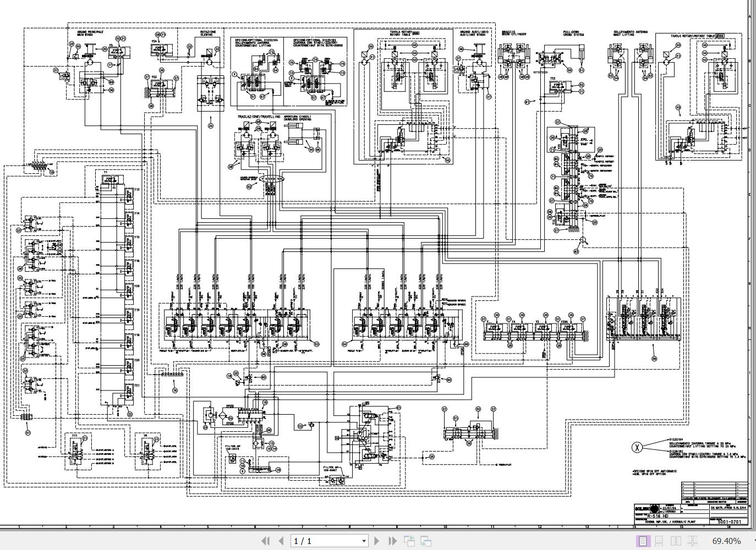Go back to the previous view
This screenshot has height=550, width=756.
409,541
